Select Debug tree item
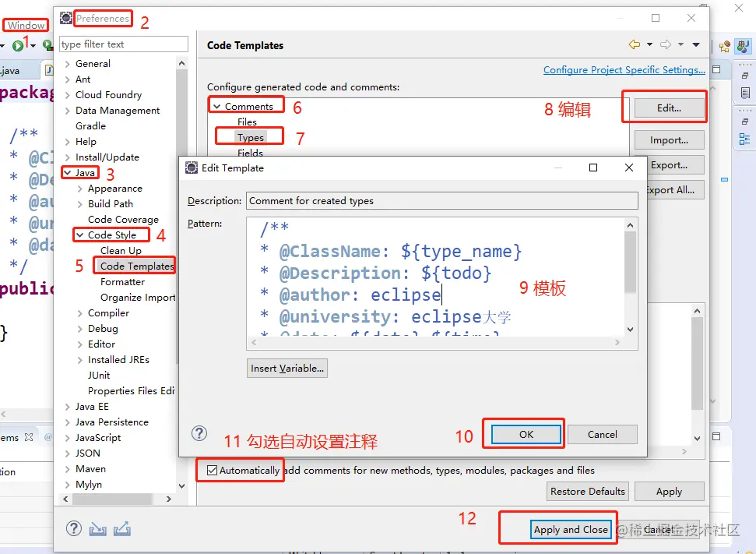This screenshot has height=554, width=756. (103, 329)
